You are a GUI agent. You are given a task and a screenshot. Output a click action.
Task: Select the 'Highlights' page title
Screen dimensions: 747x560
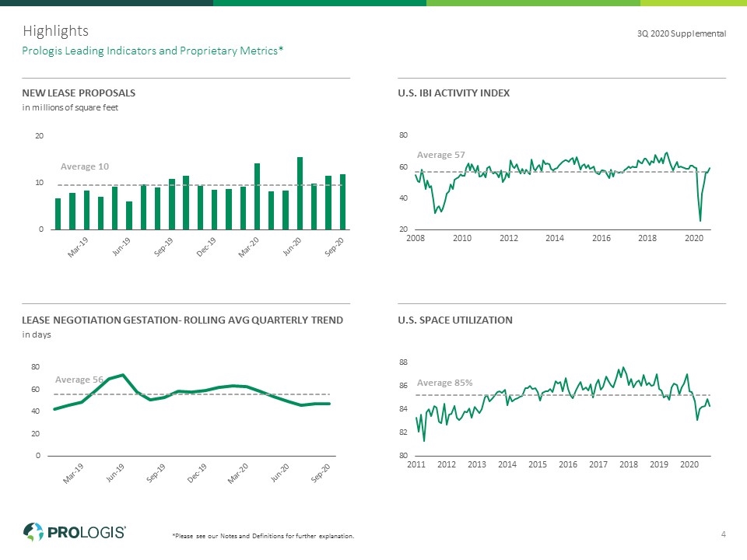pyautogui.click(x=56, y=31)
